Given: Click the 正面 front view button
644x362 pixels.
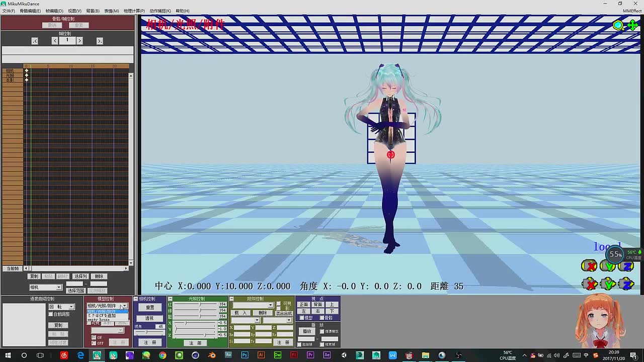Looking at the screenshot, I should click(x=304, y=305).
